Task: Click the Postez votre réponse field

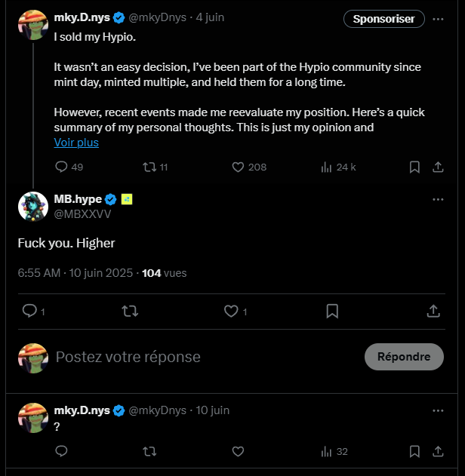Action: click(x=207, y=357)
